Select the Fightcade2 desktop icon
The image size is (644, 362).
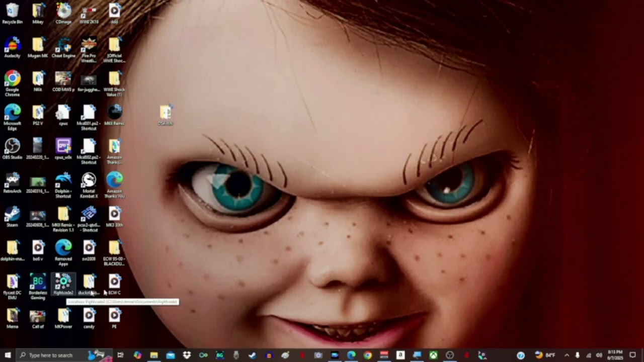point(63,284)
